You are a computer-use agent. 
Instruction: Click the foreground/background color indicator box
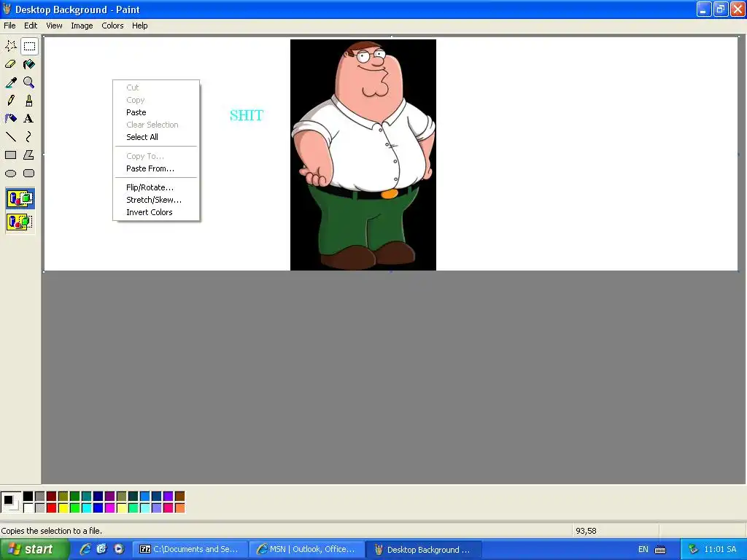coord(10,502)
